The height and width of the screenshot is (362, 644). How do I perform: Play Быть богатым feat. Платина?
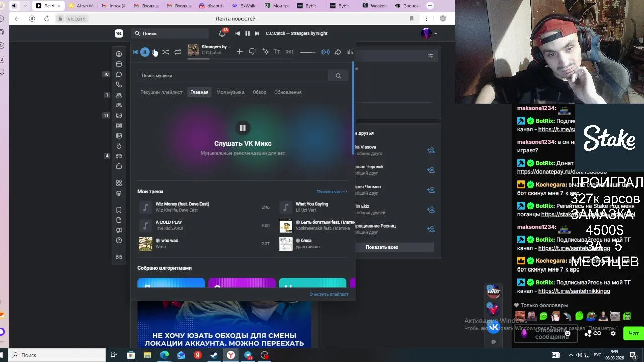(317, 225)
